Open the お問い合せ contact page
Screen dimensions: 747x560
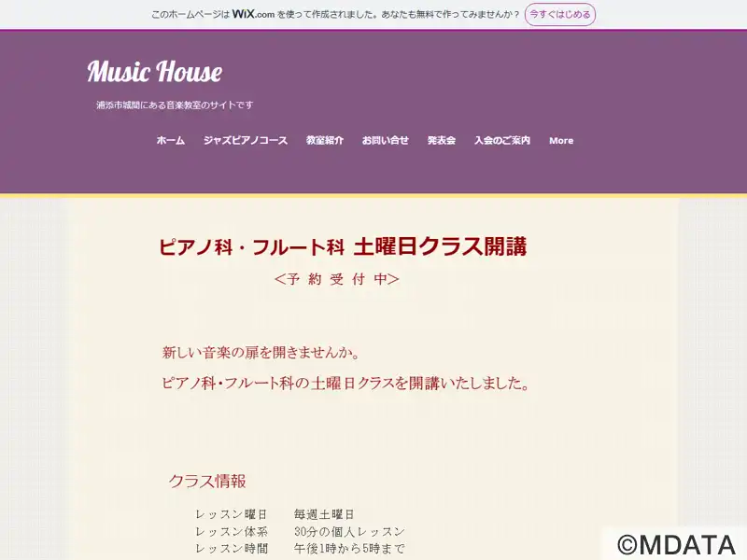[385, 141]
